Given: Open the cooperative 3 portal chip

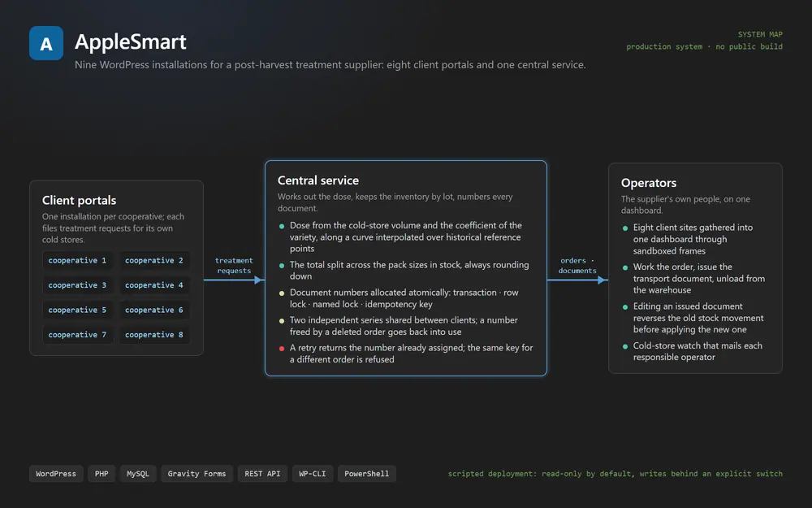Looking at the screenshot, I should [77, 285].
